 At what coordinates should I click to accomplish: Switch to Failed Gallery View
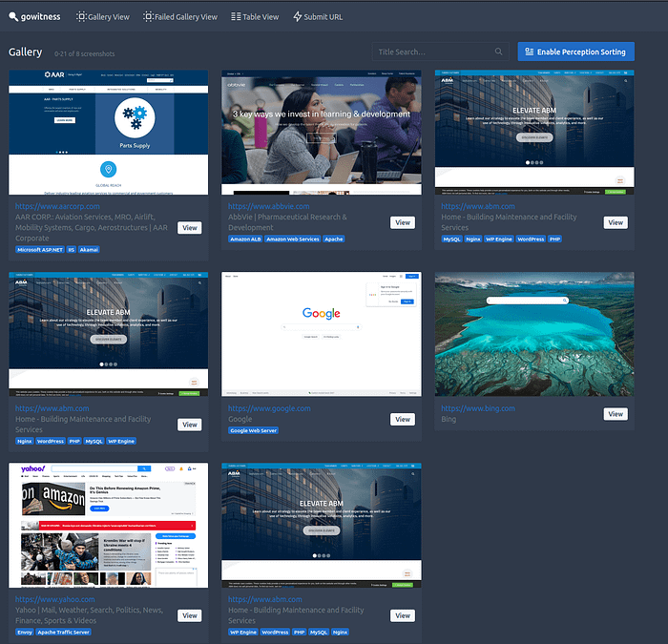coord(180,17)
